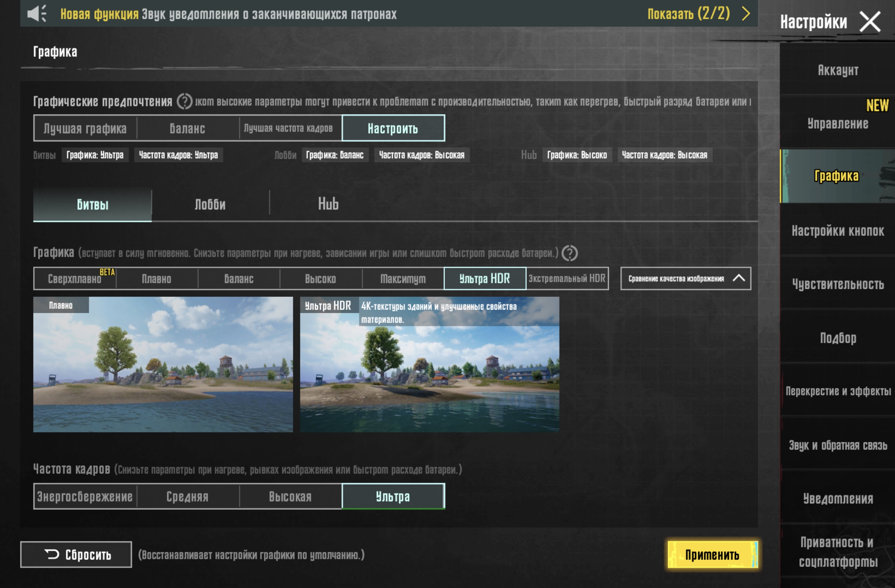Open Звук и обратная связь section

coord(837,445)
